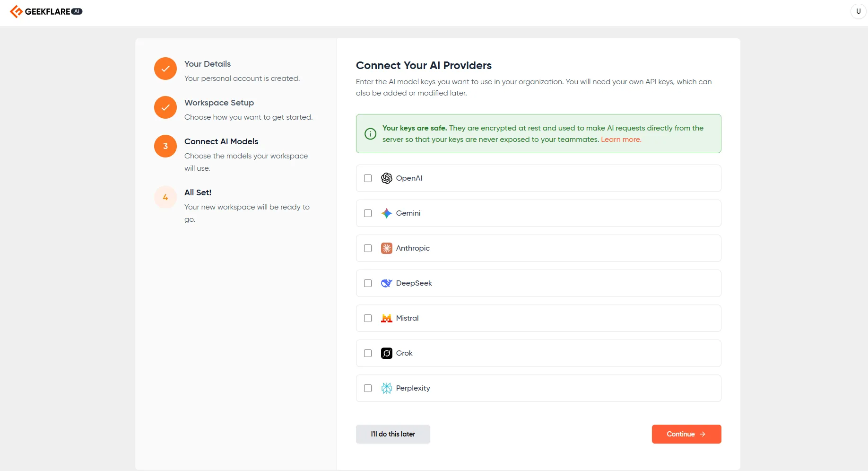Click the Mistral logo icon
Image resolution: width=868 pixels, height=471 pixels.
click(x=386, y=318)
